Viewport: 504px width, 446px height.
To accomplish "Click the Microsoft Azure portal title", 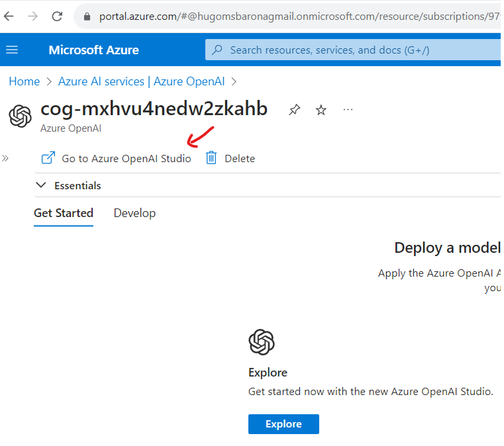I will [93, 50].
